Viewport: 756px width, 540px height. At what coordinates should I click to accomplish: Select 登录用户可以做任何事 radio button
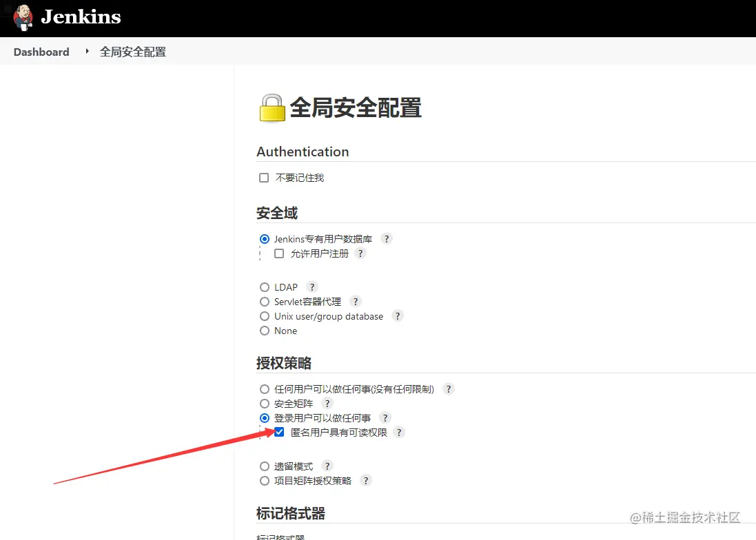tap(264, 417)
